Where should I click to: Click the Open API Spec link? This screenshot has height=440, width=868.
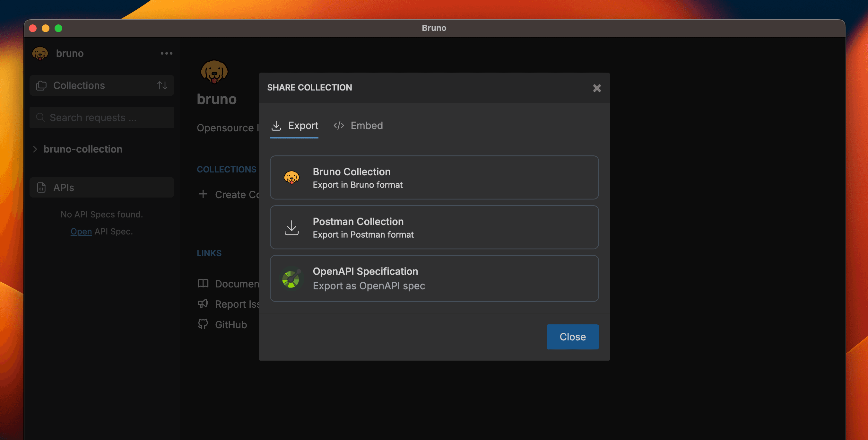coord(81,231)
